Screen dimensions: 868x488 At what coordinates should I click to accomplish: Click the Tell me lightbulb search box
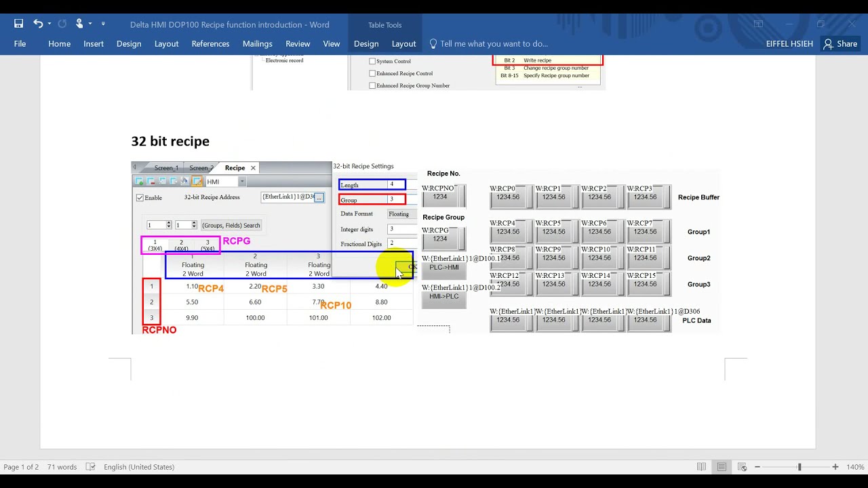coord(488,43)
